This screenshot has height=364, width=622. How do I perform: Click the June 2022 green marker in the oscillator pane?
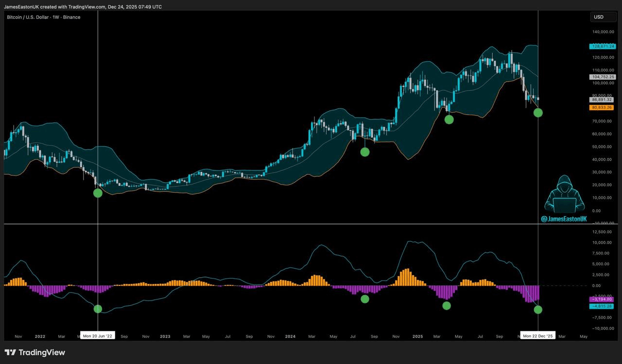pos(98,309)
